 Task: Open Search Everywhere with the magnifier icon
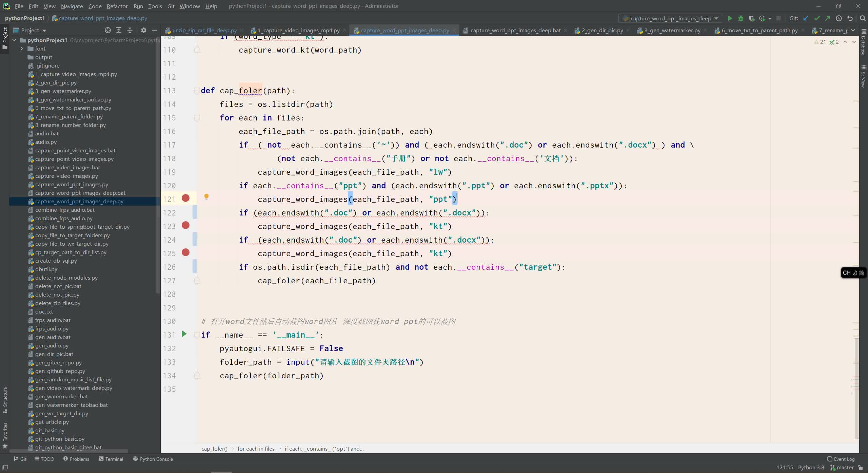(x=863, y=18)
